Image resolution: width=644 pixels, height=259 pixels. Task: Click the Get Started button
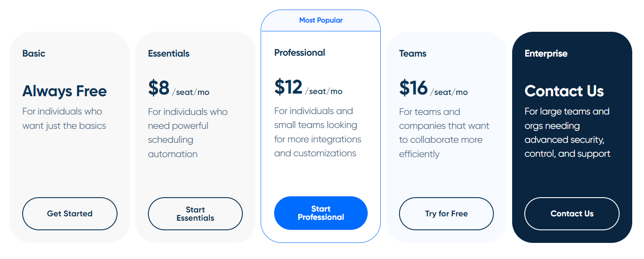(70, 214)
